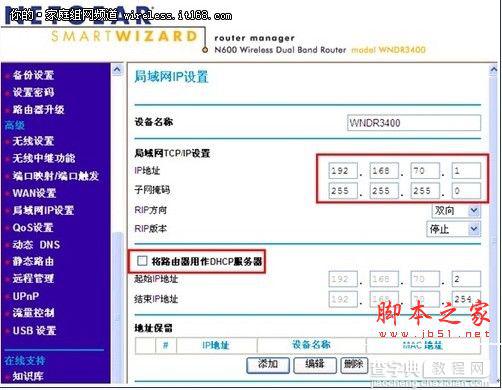
Task: Open 知识库 under 在线支持
Action: pyautogui.click(x=28, y=376)
